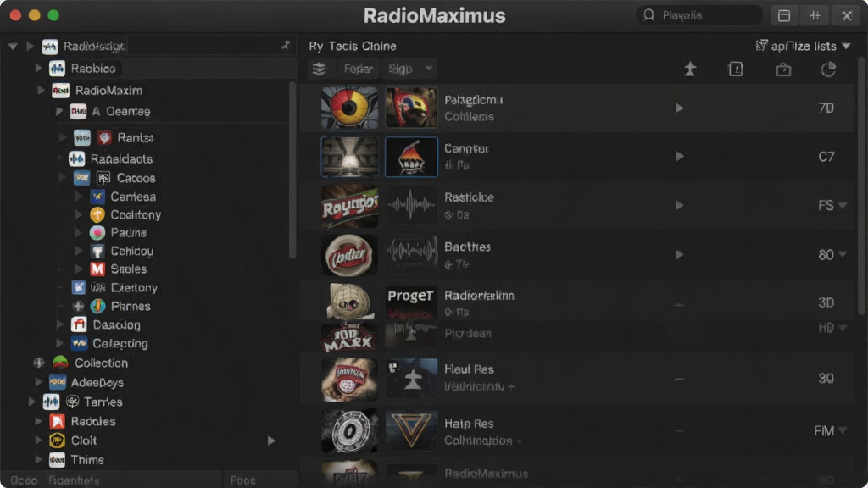The image size is (868, 488).
Task: Click the airplane icon in toolbar
Action: point(690,69)
